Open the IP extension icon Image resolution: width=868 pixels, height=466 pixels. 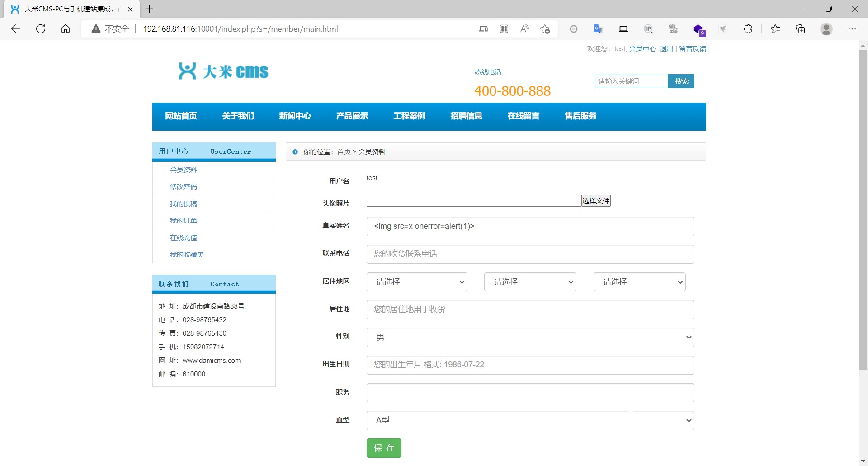(648, 29)
